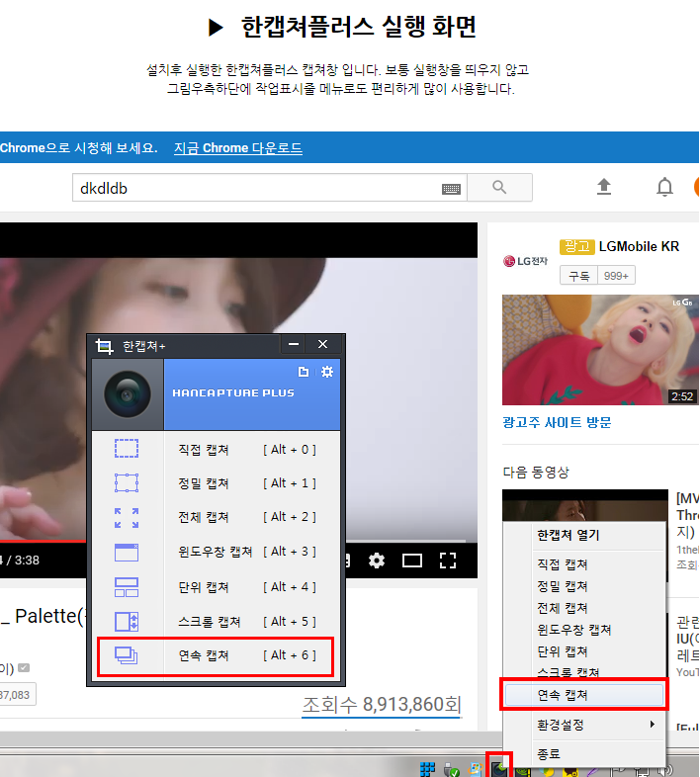The height and width of the screenshot is (777, 700).
Task: Open the YouTube notifications bell
Action: pos(664,187)
